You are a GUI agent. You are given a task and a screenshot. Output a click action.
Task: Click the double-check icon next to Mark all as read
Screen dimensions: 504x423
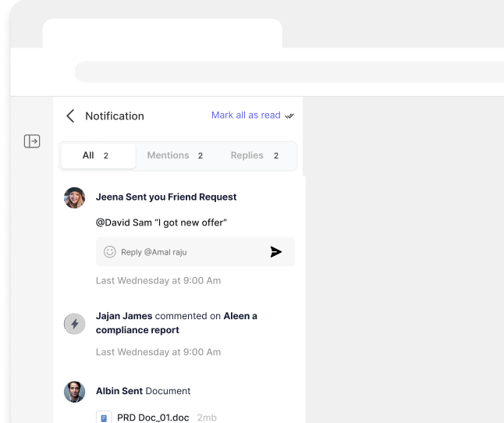(x=289, y=116)
